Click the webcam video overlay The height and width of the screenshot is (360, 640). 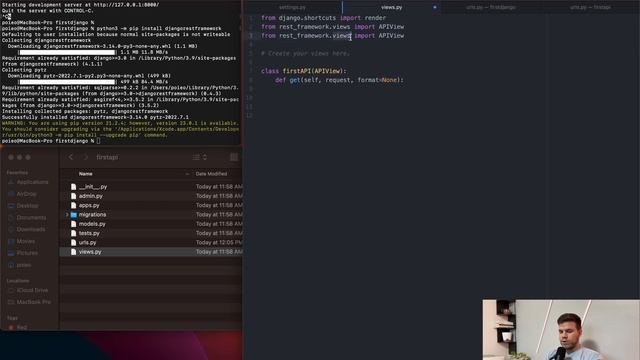pos(561,330)
